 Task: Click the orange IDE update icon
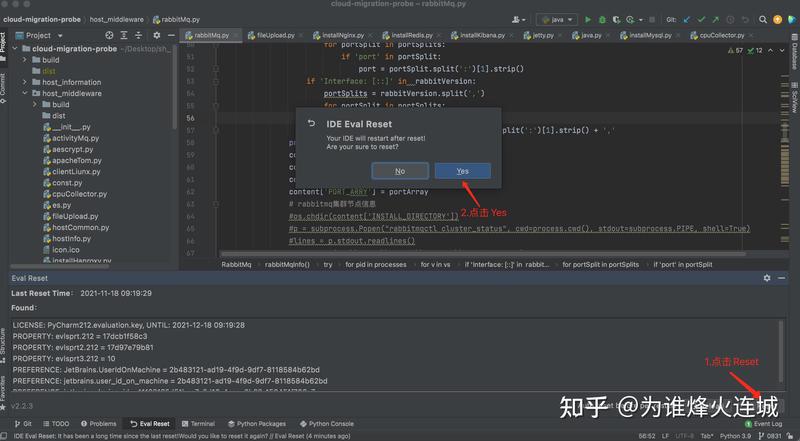click(778, 19)
